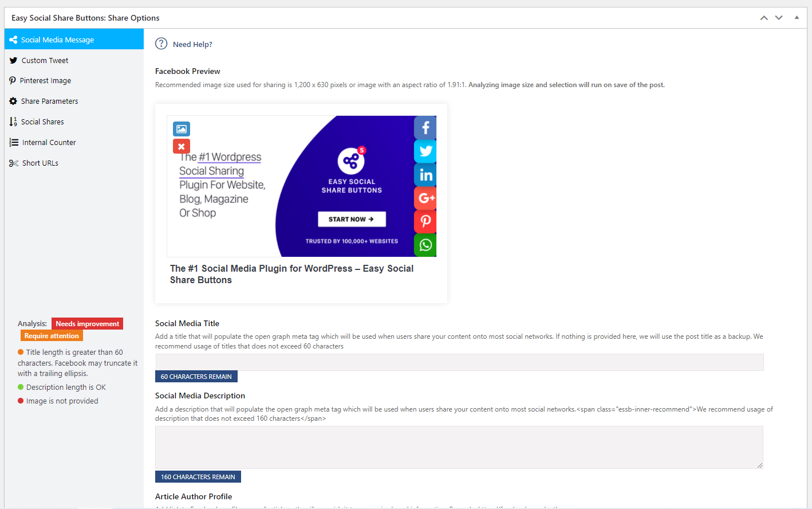Click the Social Media Description text area
The image size is (812, 509).
(459, 447)
